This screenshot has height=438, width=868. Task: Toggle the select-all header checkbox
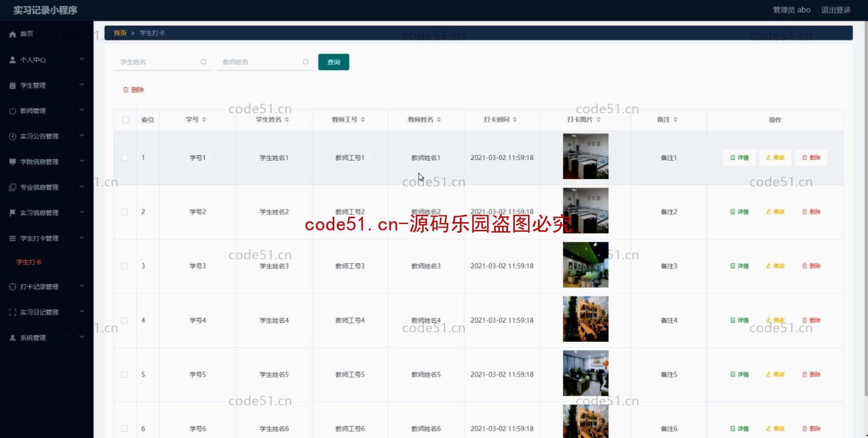[x=125, y=120]
